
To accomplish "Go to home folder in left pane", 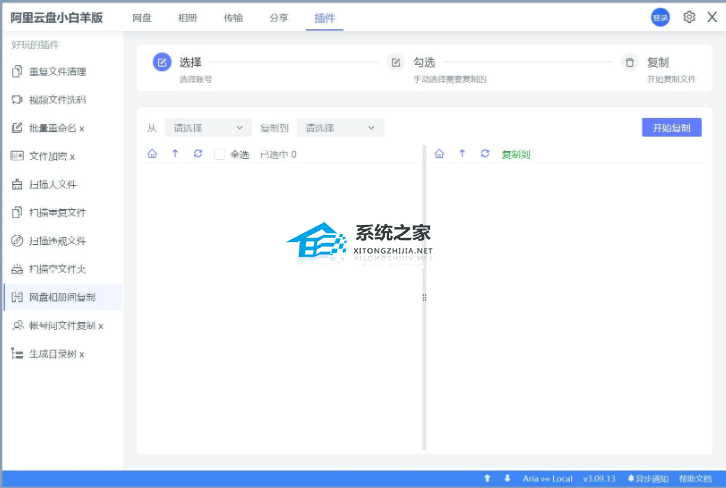I will click(152, 154).
